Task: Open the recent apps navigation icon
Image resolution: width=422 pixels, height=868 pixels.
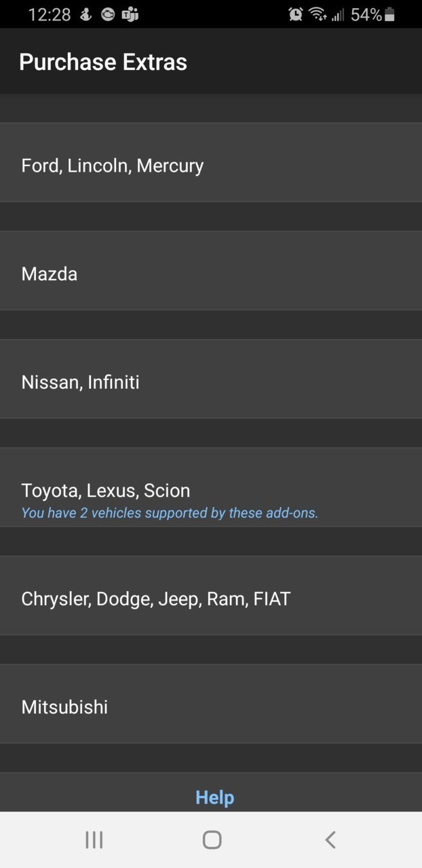Action: (94, 840)
